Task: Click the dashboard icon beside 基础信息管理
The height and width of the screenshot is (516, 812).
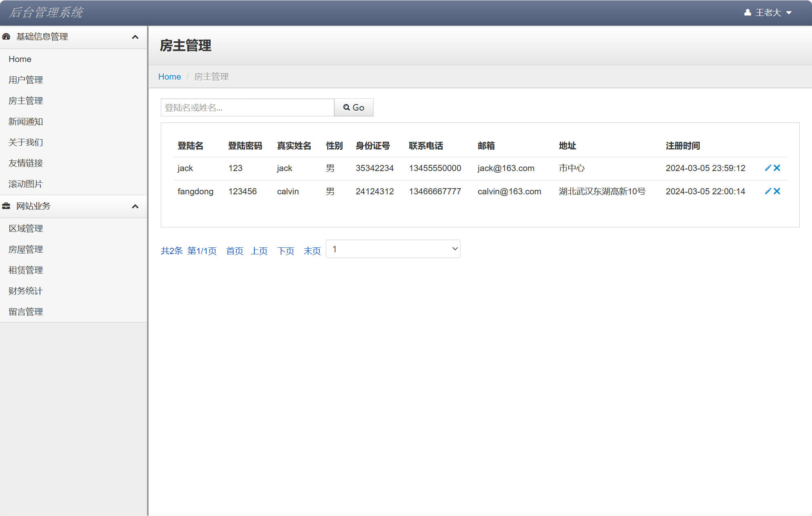Action: [6, 37]
